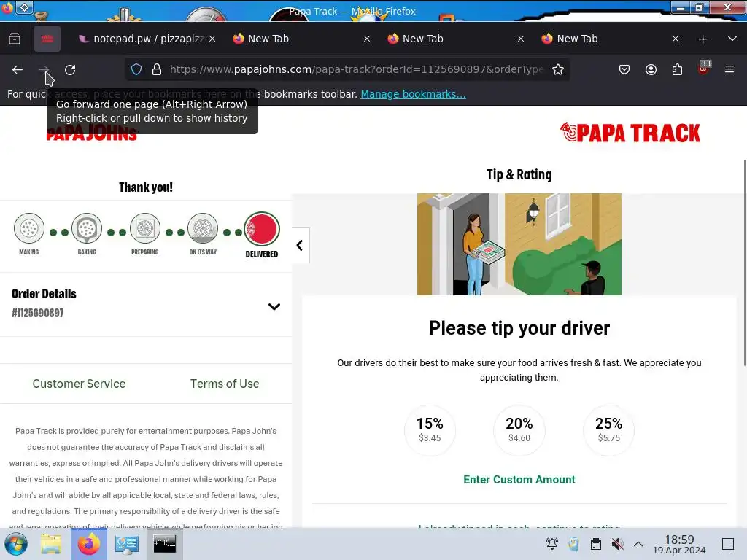Click the delivery illustration image
Screen dimensions: 747x560
point(519,244)
